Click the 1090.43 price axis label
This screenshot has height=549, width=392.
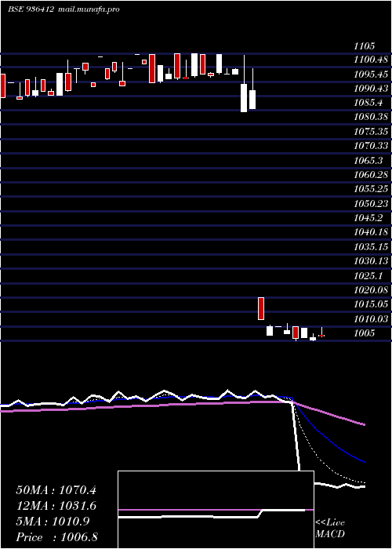pos(371,89)
